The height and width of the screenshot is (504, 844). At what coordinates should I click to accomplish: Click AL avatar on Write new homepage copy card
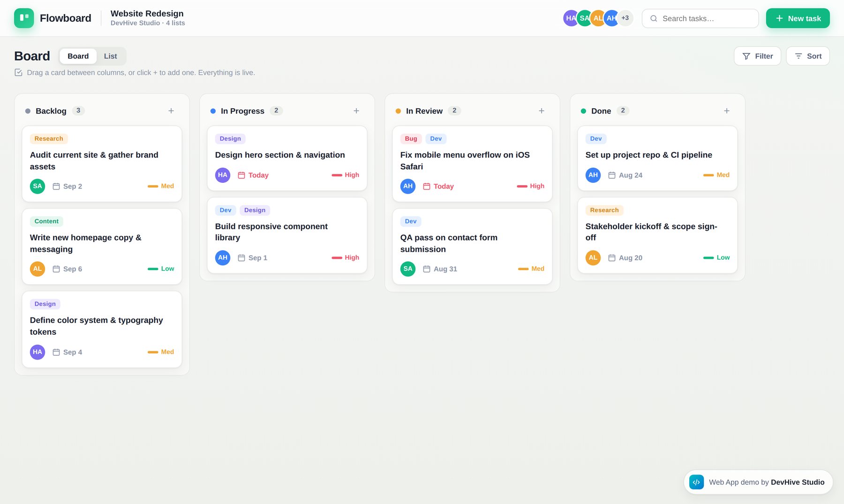(x=38, y=269)
